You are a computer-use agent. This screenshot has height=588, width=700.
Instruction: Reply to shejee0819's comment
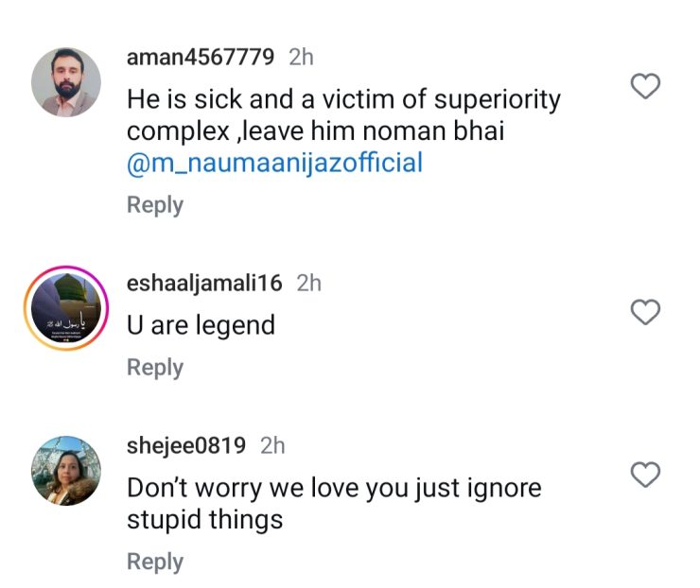[x=155, y=562]
